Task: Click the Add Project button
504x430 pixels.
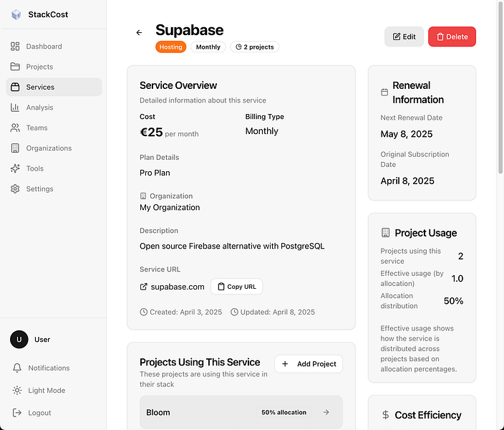Action: point(309,364)
